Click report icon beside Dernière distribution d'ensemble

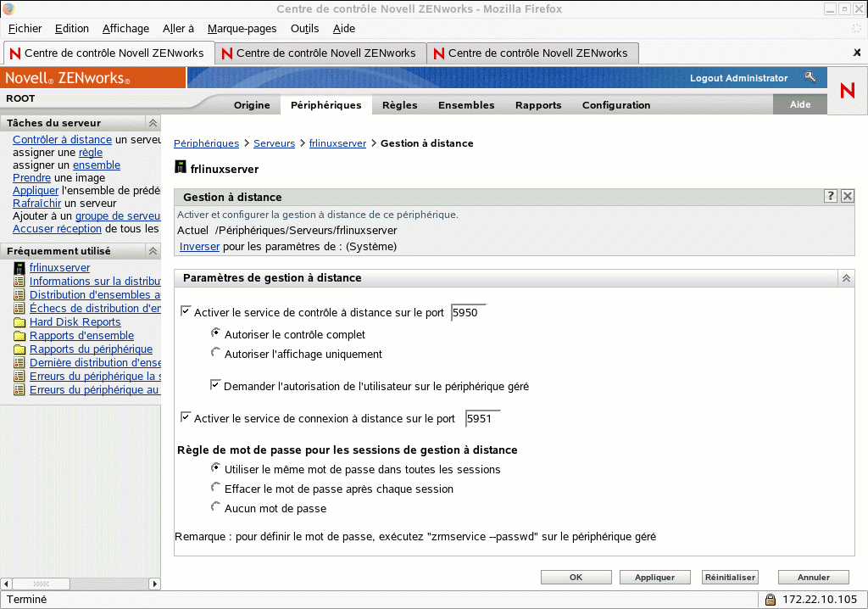(x=19, y=363)
